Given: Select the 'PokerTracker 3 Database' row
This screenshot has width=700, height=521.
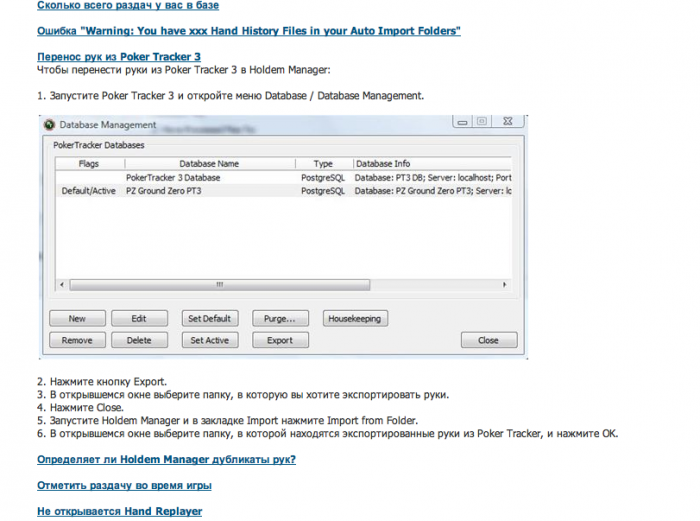Looking at the screenshot, I should pyautogui.click(x=283, y=178).
